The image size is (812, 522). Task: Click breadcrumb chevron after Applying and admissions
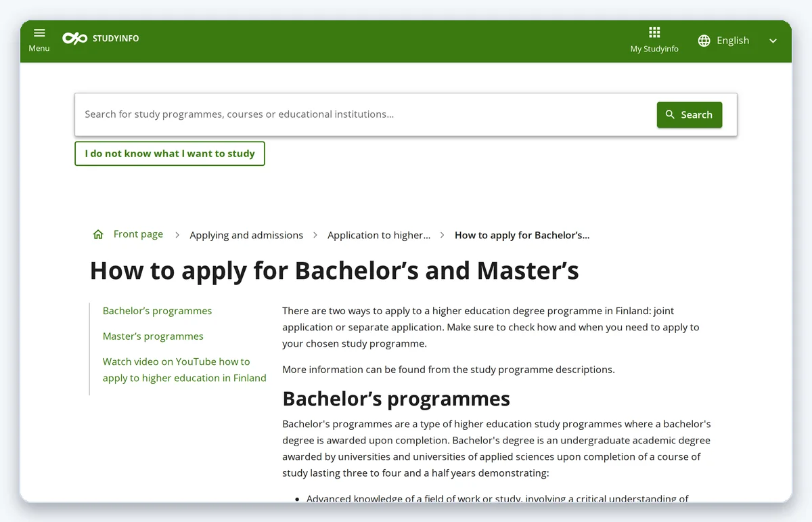(x=315, y=235)
